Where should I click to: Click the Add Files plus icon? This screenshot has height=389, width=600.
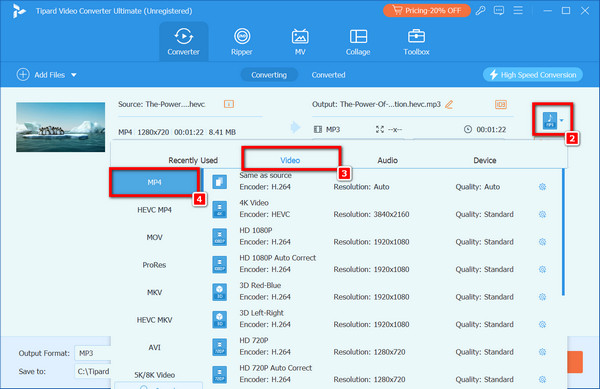[23, 75]
